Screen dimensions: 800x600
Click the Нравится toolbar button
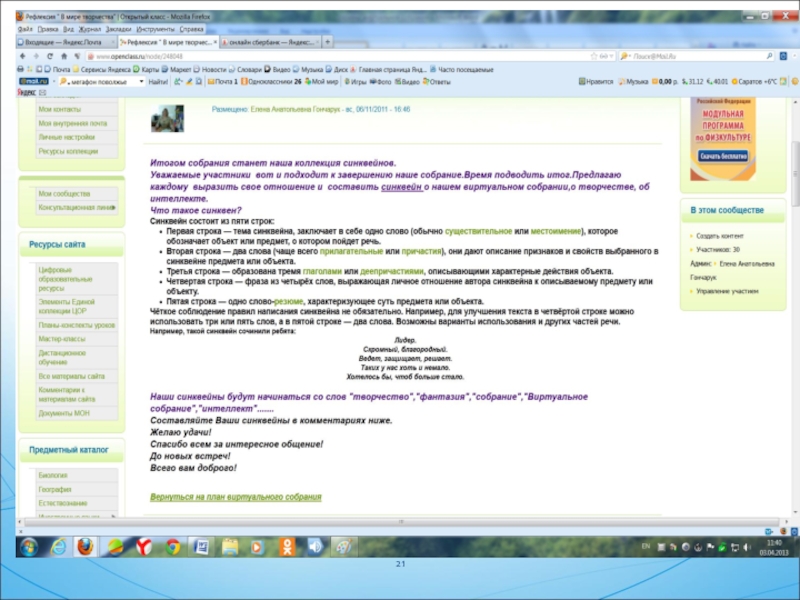click(596, 82)
